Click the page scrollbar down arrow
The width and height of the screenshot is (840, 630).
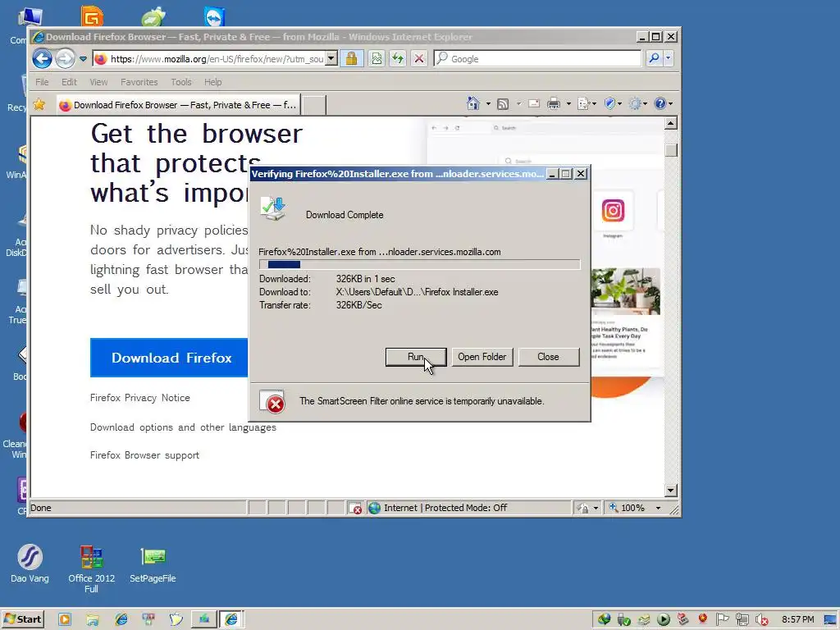(671, 491)
